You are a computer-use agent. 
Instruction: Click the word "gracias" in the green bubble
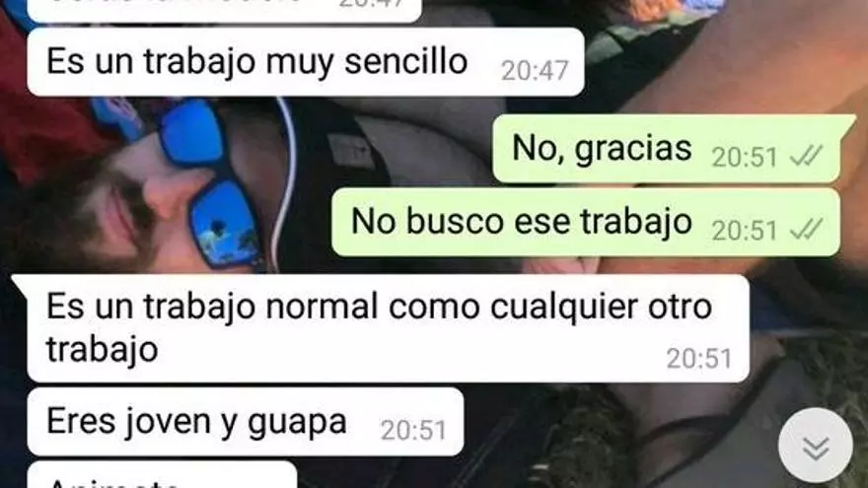coord(633,150)
